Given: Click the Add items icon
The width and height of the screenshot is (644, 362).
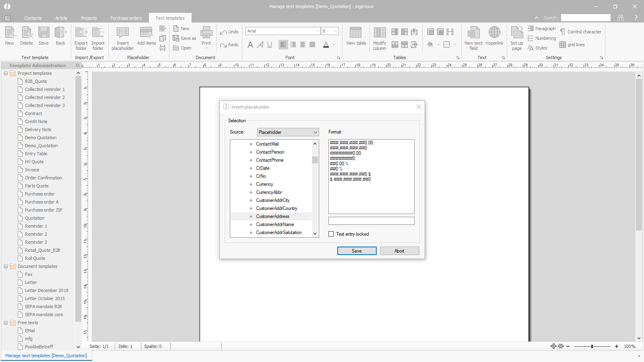Looking at the screenshot, I should click(146, 33).
